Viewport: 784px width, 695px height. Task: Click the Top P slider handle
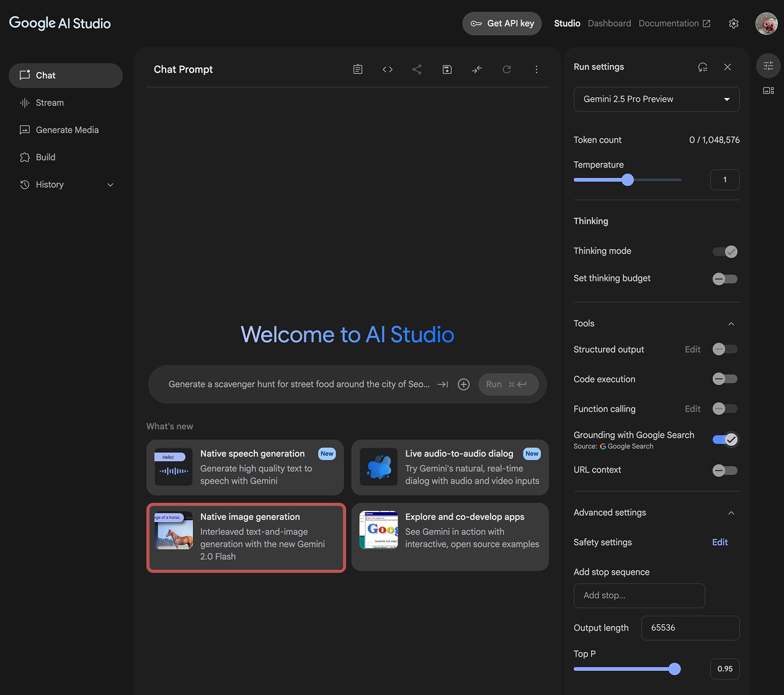point(675,669)
